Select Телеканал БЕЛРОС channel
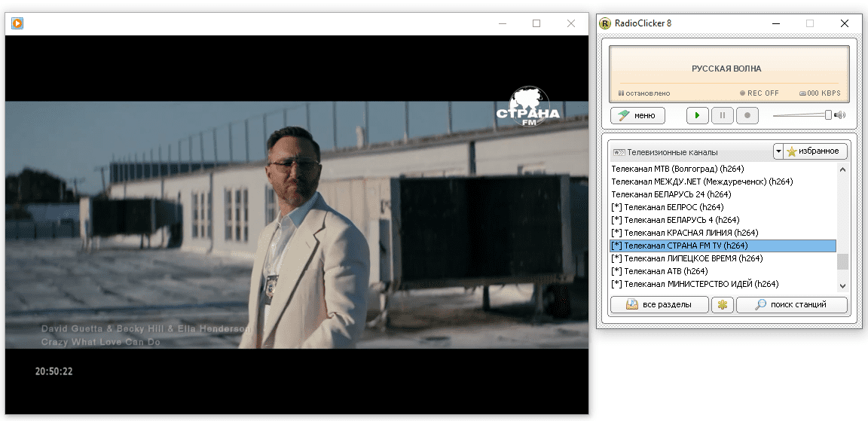Screen dimensions: 868x421 pyautogui.click(x=723, y=207)
